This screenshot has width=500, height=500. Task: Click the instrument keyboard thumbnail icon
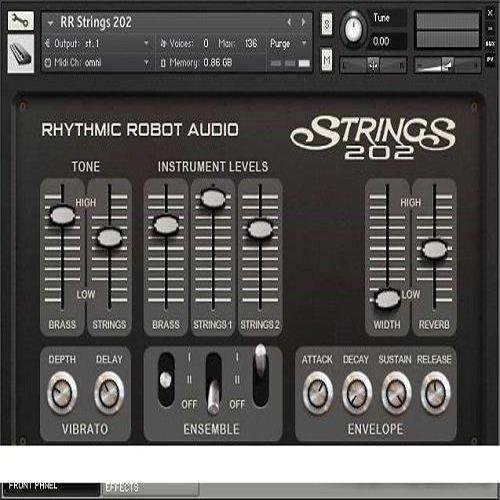coord(21,53)
